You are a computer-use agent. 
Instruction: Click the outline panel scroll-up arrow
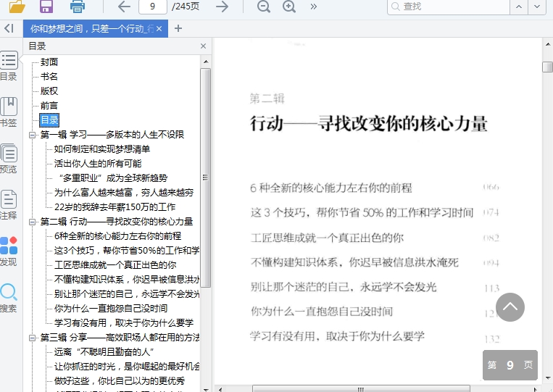206,62
